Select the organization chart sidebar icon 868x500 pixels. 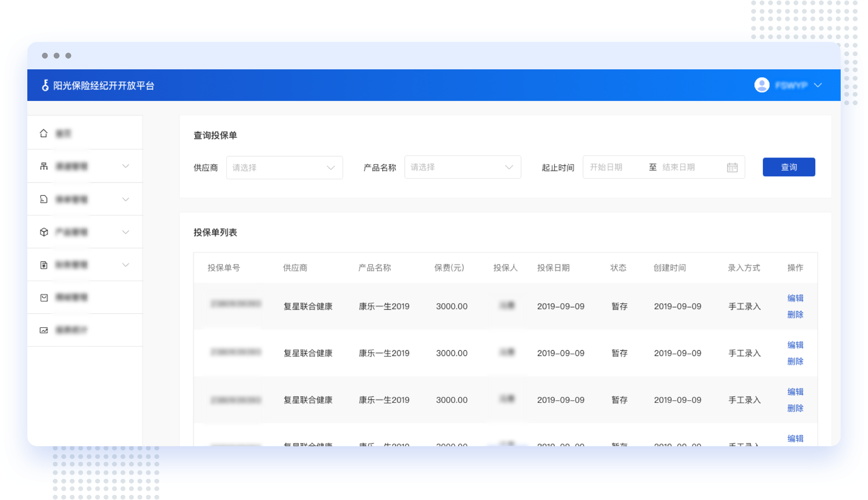pyautogui.click(x=44, y=166)
